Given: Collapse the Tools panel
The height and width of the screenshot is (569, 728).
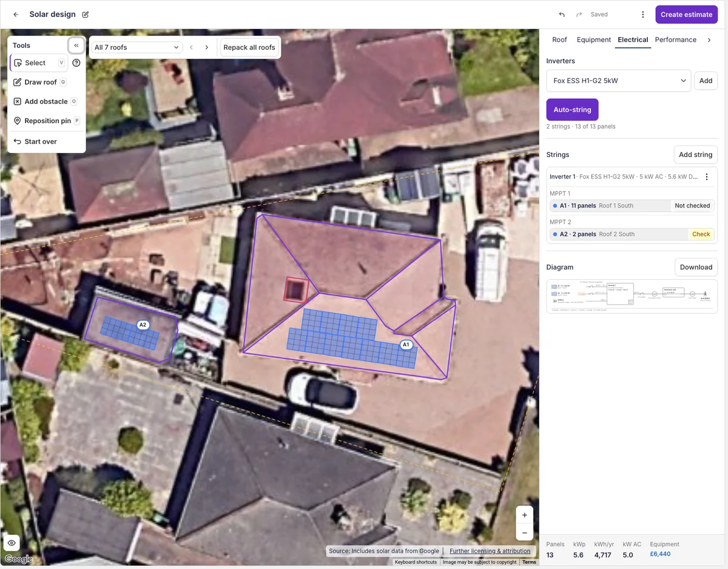Looking at the screenshot, I should (76, 45).
